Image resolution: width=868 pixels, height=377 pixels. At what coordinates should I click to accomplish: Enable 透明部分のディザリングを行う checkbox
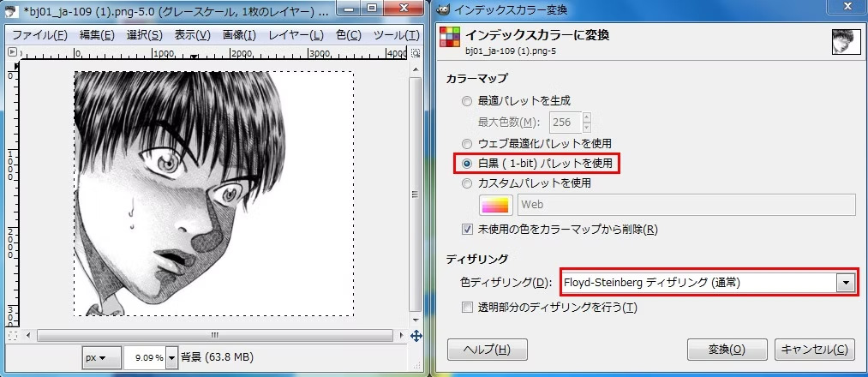(467, 308)
